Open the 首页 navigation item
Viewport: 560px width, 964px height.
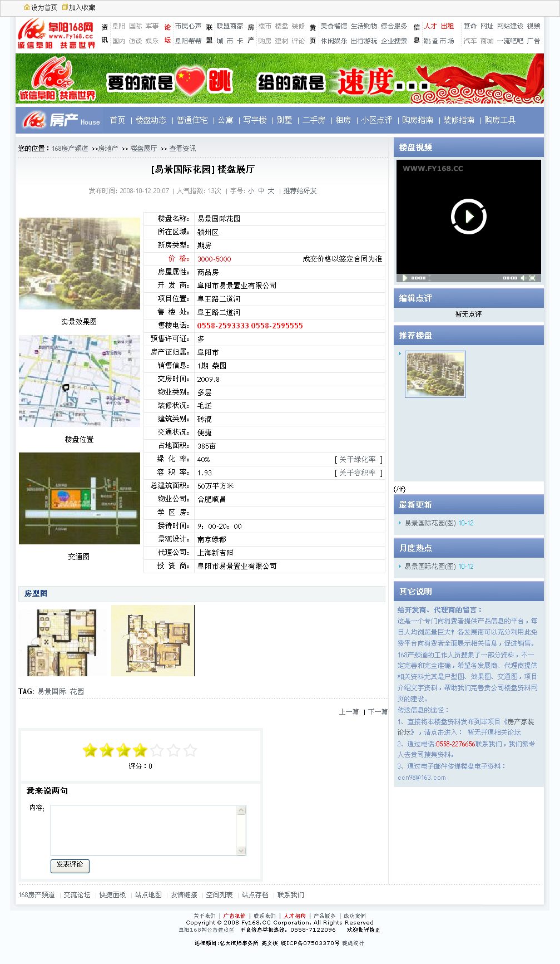coord(117,120)
